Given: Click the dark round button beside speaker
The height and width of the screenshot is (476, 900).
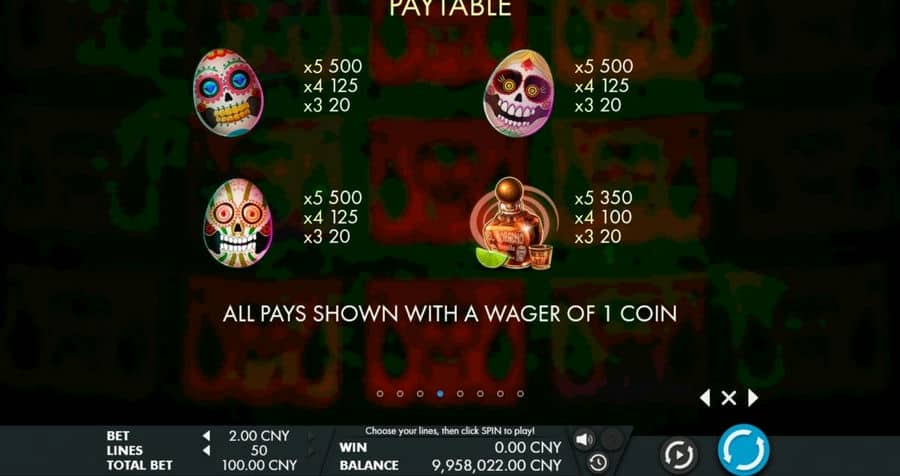Looking at the screenshot, I should click(x=612, y=440).
